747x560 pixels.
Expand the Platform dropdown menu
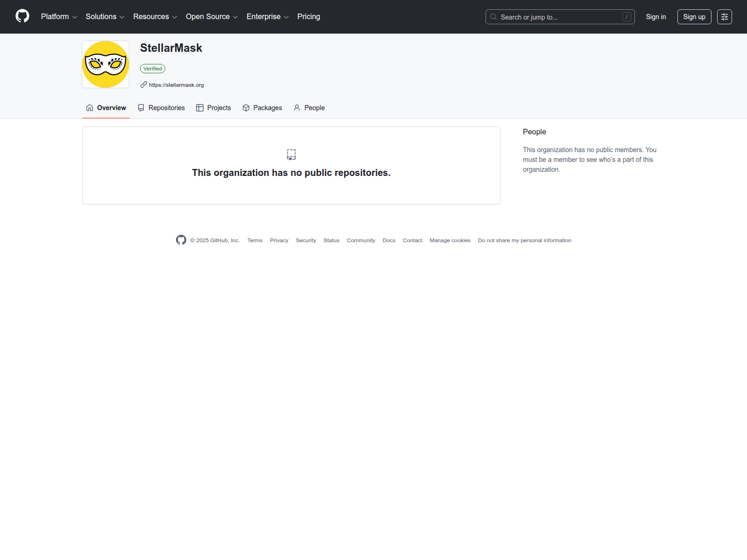point(59,16)
